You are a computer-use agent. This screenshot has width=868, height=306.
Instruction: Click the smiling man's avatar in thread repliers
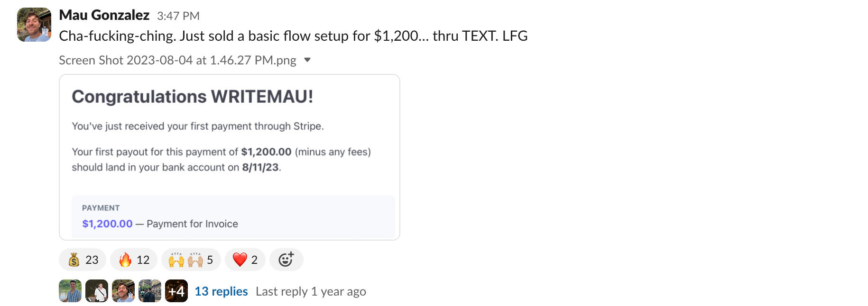pos(123,291)
